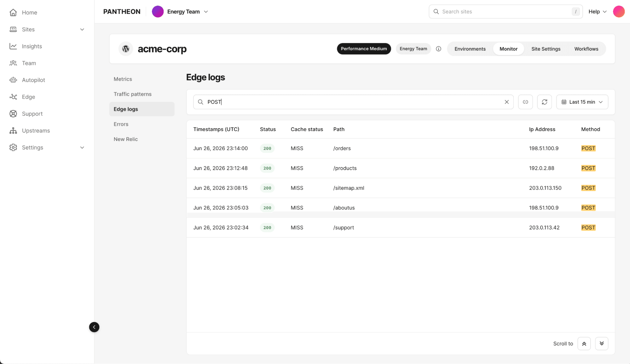This screenshot has height=364, width=630.
Task: Click the Insights chart icon
Action: click(13, 46)
